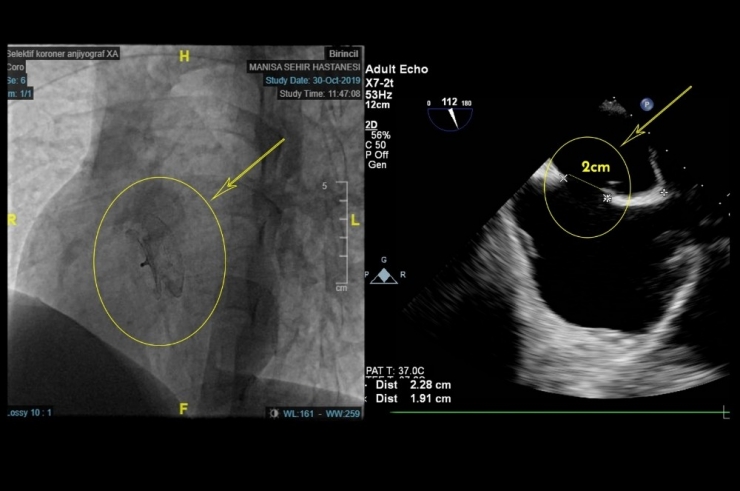Viewport: 740px width, 491px height.
Task: Click the asterisk caliper marker inside circle
Action: [x=607, y=199]
